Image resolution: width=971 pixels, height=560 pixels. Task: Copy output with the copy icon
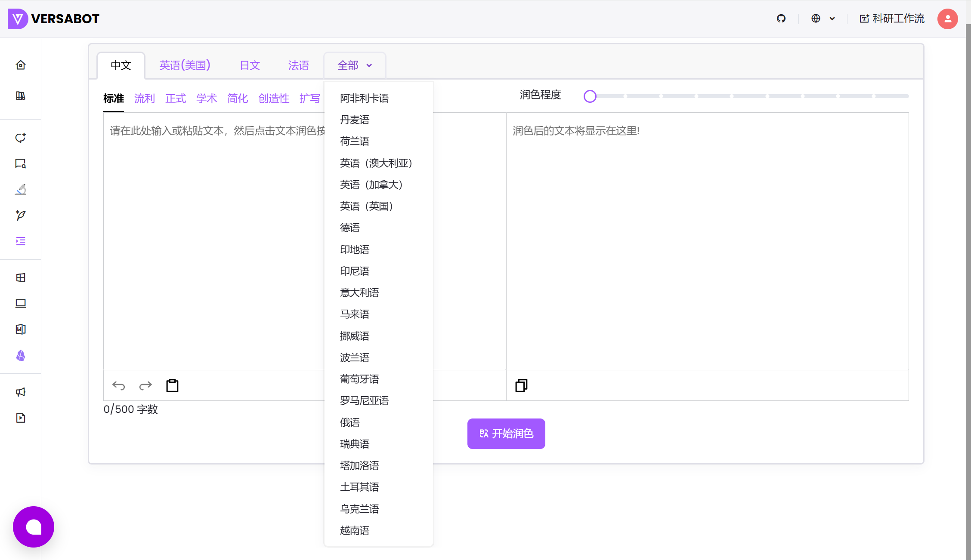521,385
